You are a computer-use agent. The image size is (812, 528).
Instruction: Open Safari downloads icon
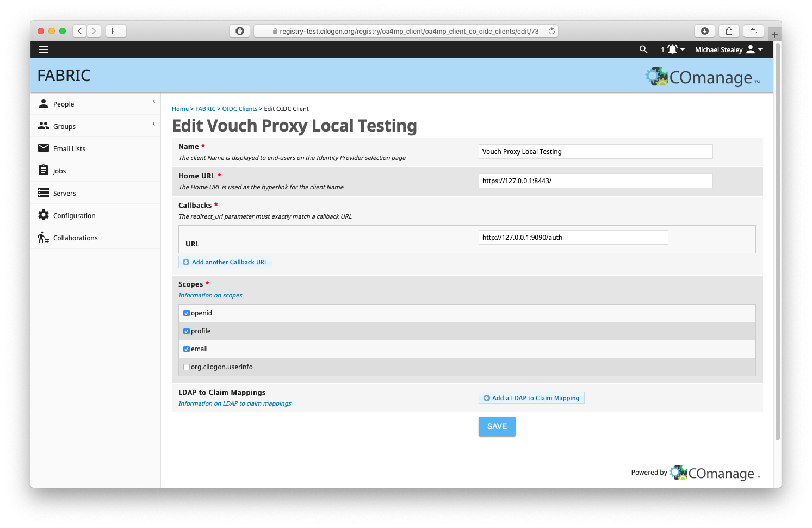pyautogui.click(x=705, y=31)
